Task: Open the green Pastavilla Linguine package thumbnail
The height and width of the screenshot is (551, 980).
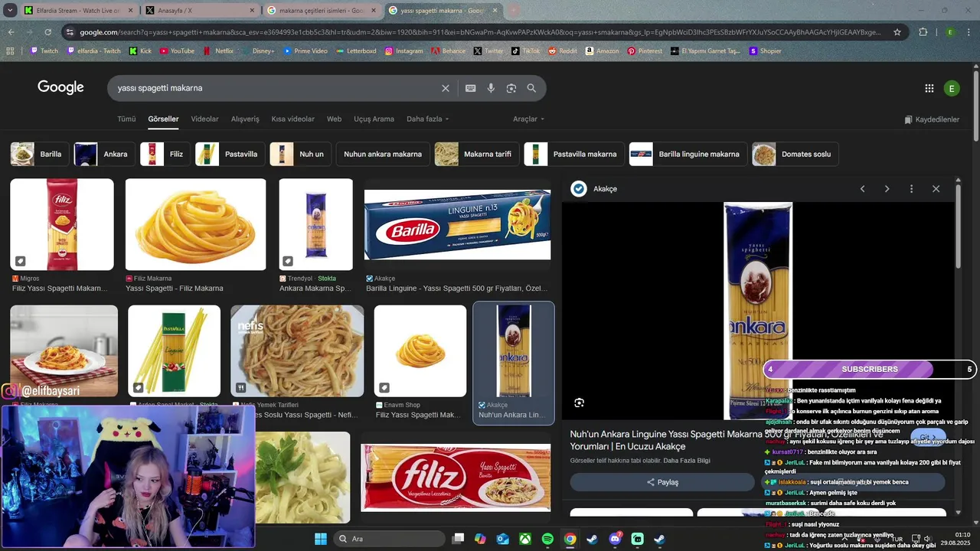Action: [174, 350]
